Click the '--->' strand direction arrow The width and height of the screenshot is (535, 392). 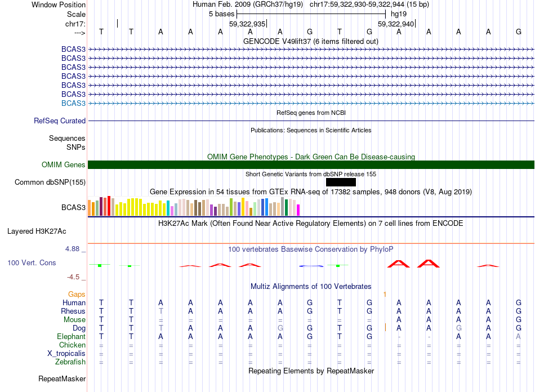[x=80, y=33]
